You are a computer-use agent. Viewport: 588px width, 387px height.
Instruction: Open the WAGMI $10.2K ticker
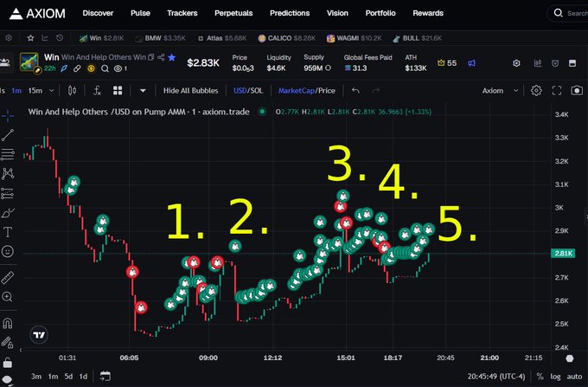click(x=354, y=38)
